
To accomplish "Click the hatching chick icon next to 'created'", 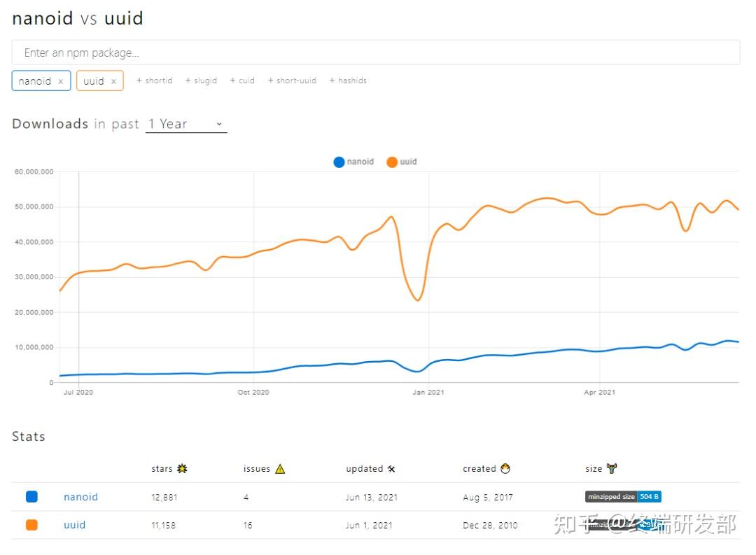I will pyautogui.click(x=503, y=468).
